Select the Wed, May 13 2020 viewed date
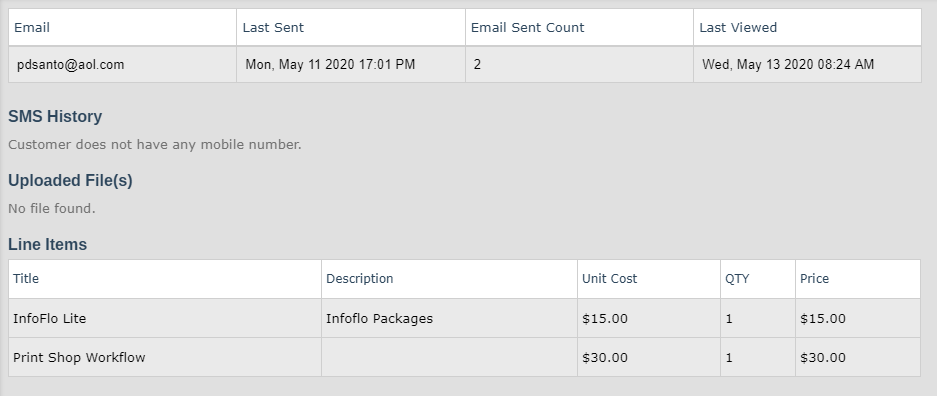 click(x=788, y=65)
